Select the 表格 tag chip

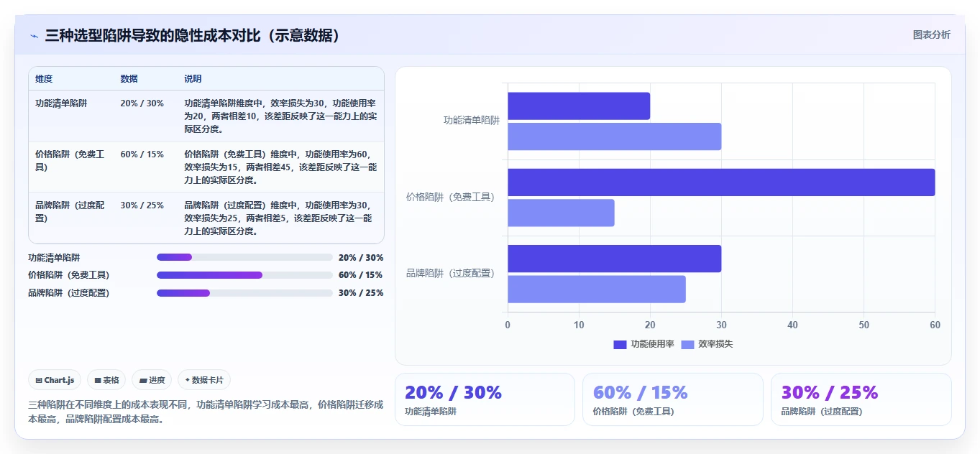[x=106, y=380]
